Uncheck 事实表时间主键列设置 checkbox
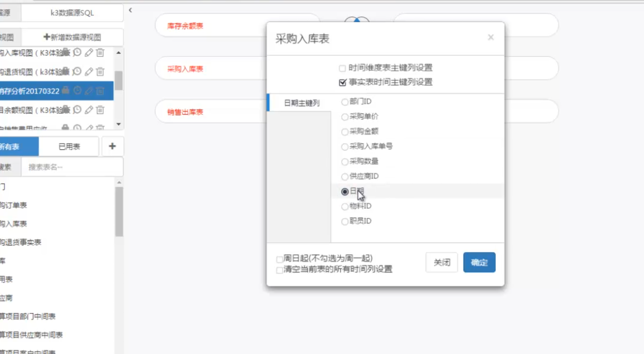644x354 pixels. pyautogui.click(x=343, y=83)
